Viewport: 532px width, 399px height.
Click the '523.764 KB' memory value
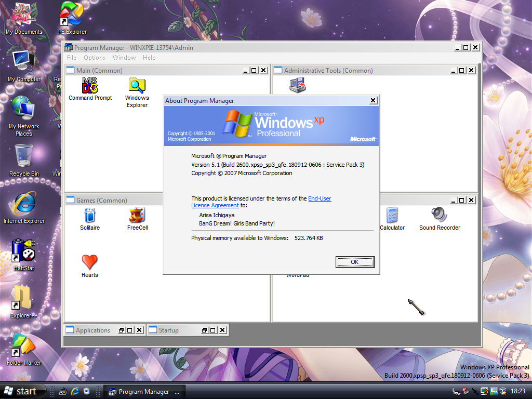[x=309, y=238]
